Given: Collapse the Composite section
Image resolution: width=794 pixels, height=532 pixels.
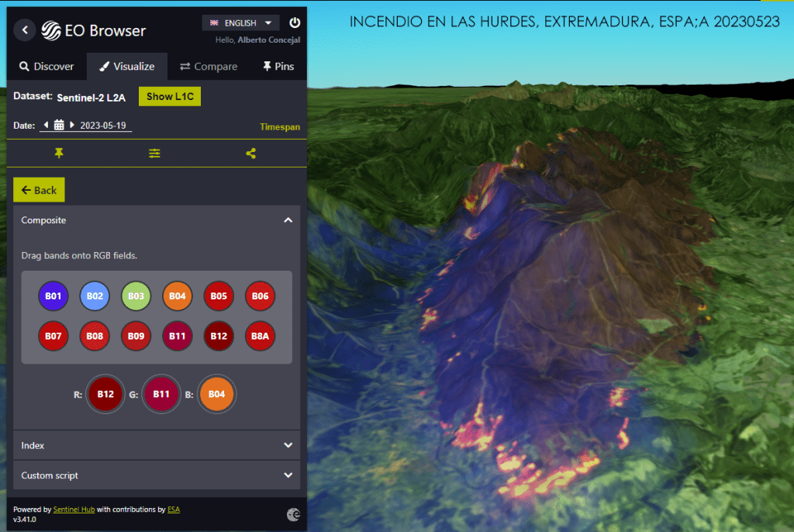Looking at the screenshot, I should [288, 220].
